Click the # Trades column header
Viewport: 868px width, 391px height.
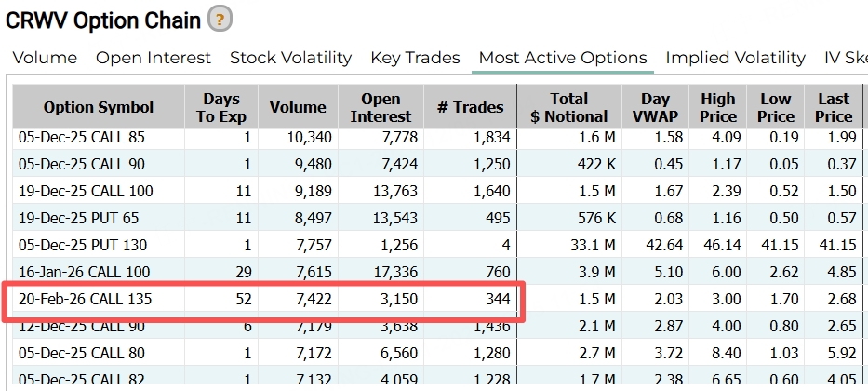point(470,107)
